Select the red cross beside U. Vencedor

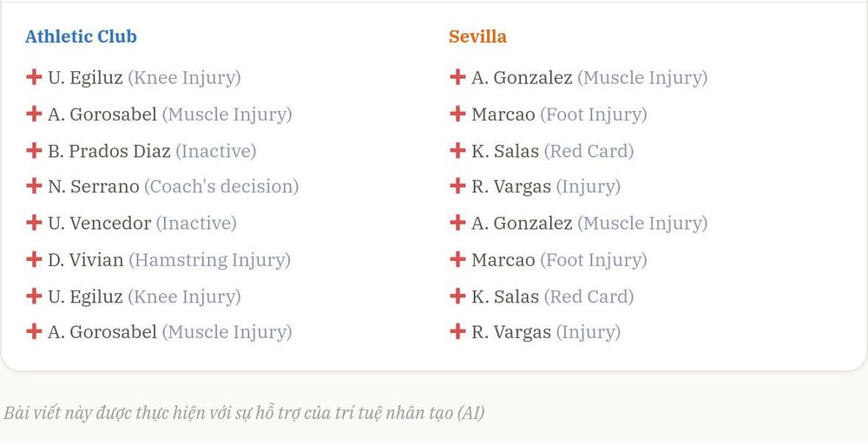34,222
